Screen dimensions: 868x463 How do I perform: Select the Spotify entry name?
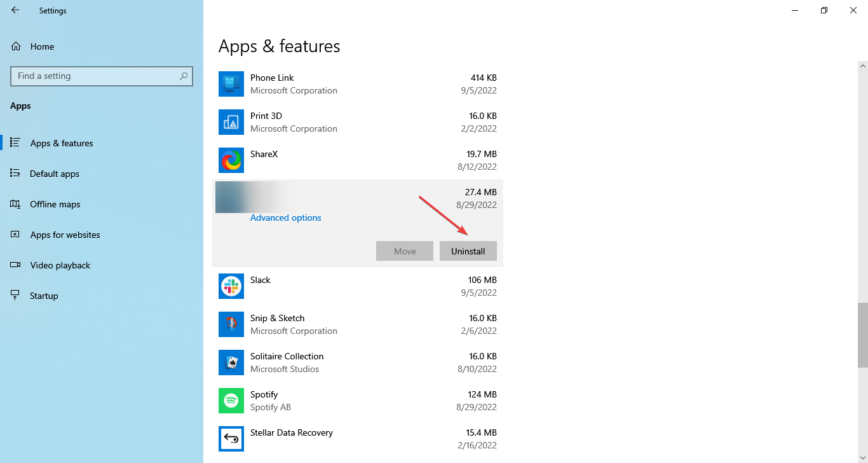pyautogui.click(x=264, y=394)
